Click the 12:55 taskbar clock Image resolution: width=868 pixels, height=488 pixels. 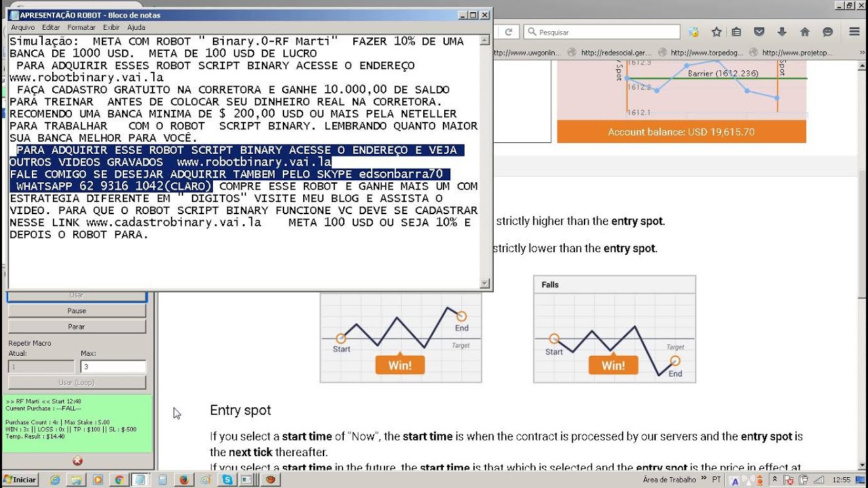[x=842, y=479]
